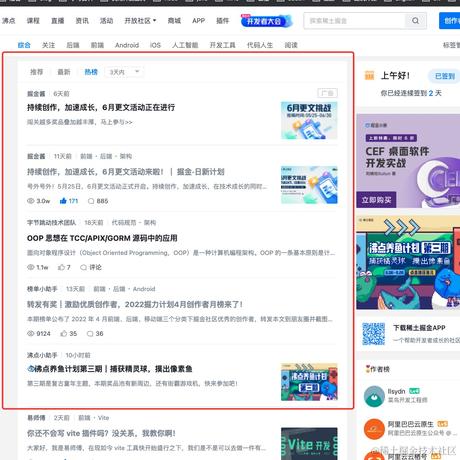Click the calendar check-in icon
460x460 pixels.
[369, 76]
